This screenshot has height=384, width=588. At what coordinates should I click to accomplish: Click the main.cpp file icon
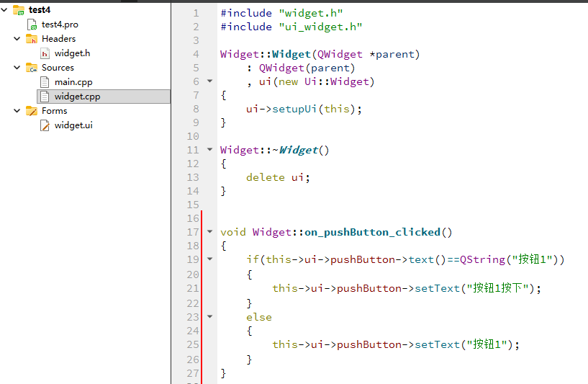45,82
